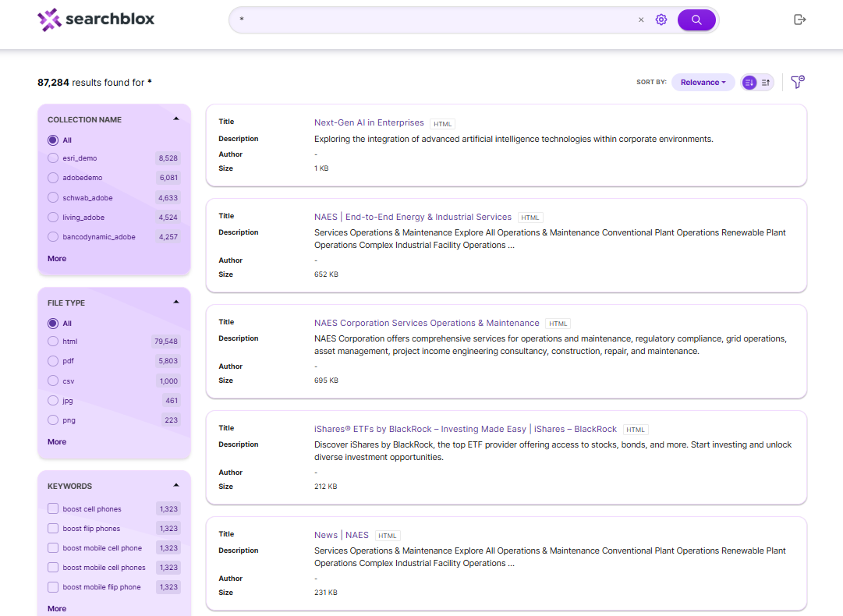
Task: Show More keywords
Action: coord(57,608)
